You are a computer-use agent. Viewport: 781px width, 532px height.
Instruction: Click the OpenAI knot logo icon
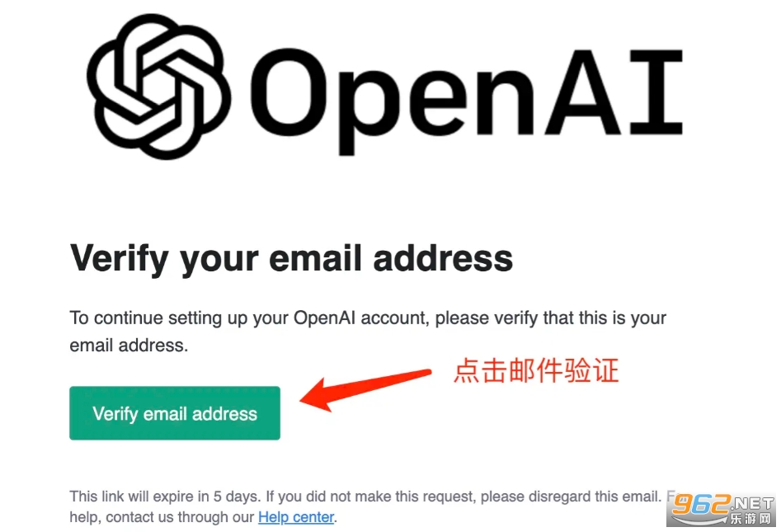(x=158, y=87)
